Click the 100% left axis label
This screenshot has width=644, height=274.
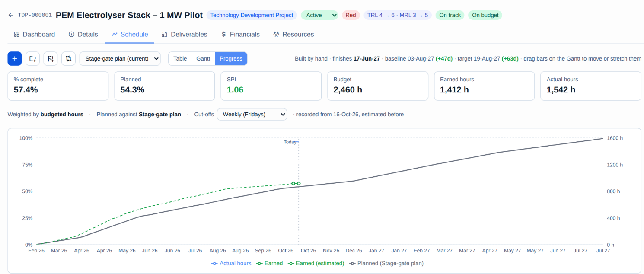click(26, 138)
